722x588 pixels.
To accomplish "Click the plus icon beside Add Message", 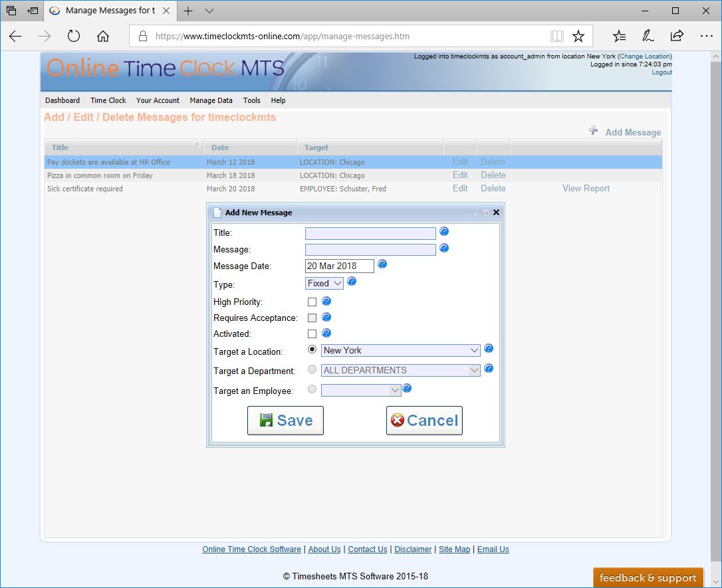I will click(x=593, y=131).
